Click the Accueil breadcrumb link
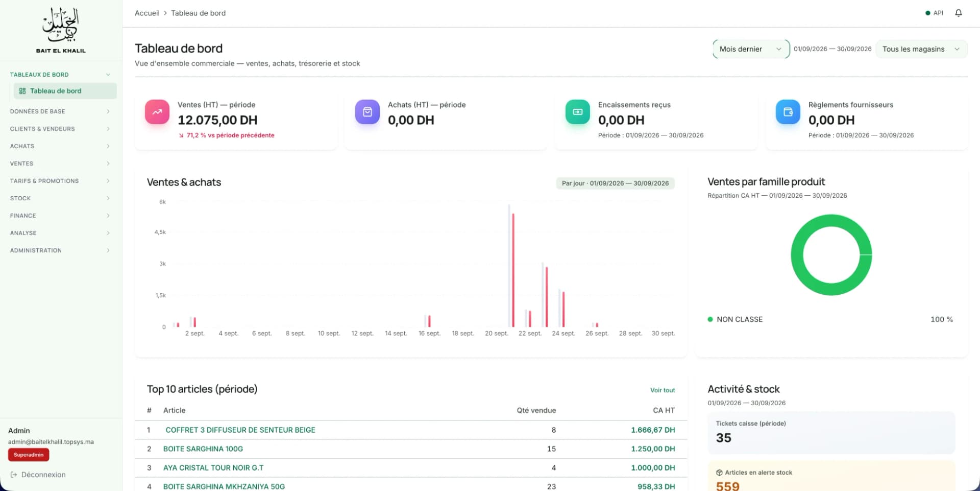 [147, 13]
